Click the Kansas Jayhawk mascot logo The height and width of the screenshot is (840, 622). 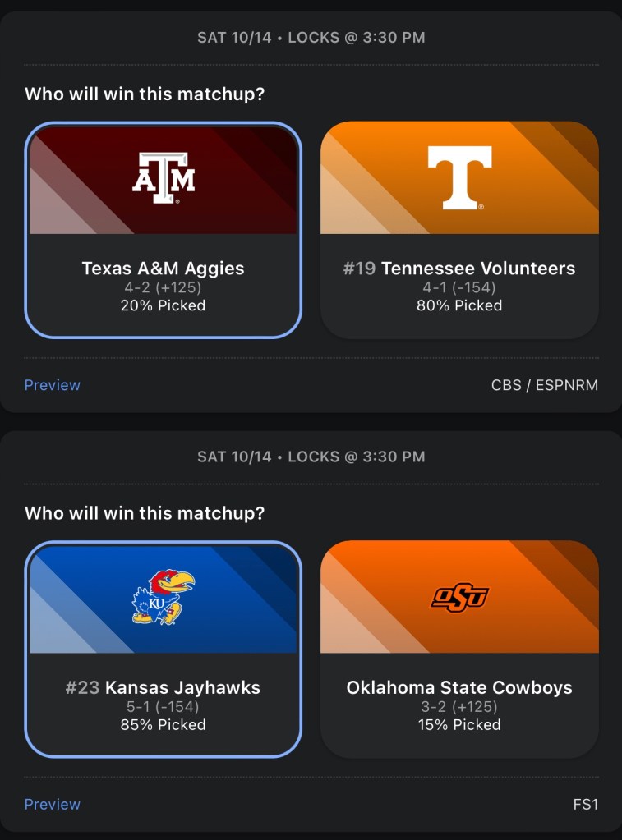click(x=164, y=597)
